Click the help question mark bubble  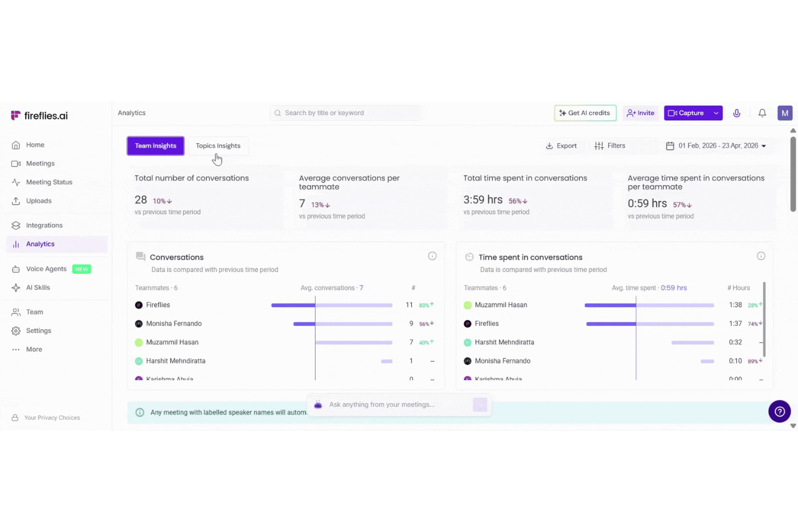tap(779, 411)
